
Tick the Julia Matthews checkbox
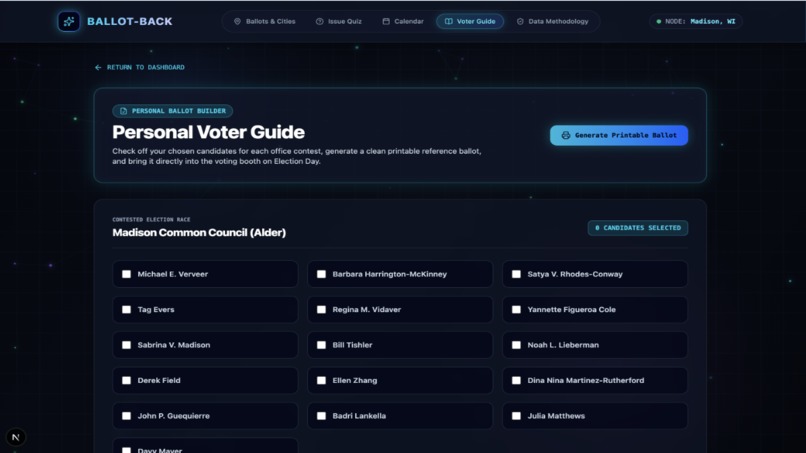[x=516, y=416]
